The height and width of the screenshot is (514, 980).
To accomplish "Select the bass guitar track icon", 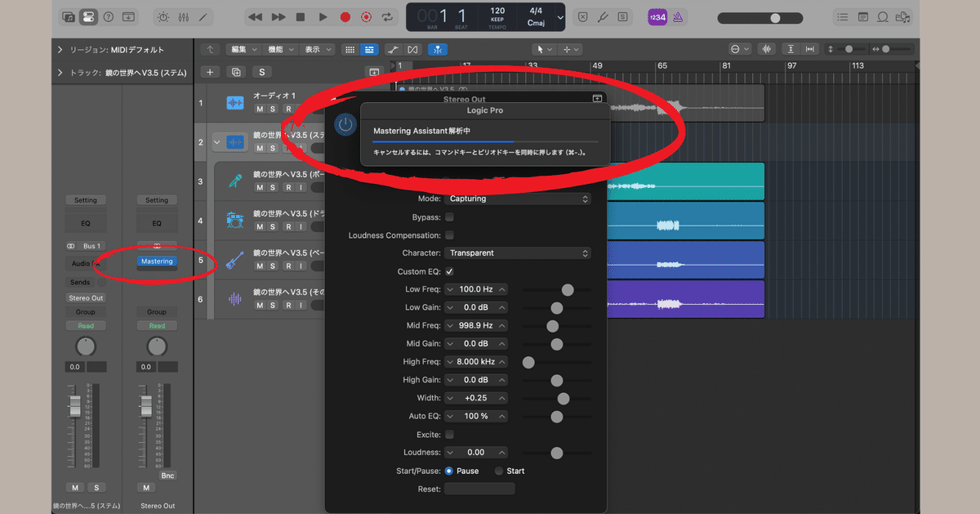I will (235, 260).
